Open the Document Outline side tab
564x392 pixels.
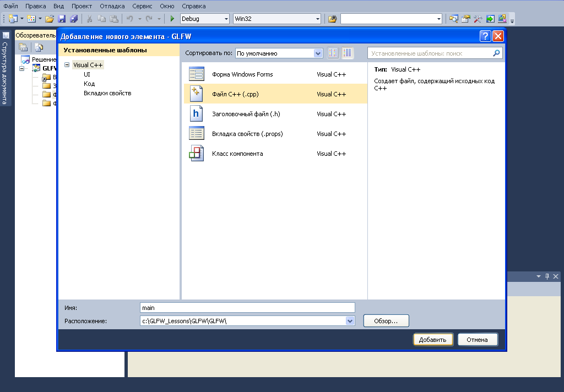point(6,68)
